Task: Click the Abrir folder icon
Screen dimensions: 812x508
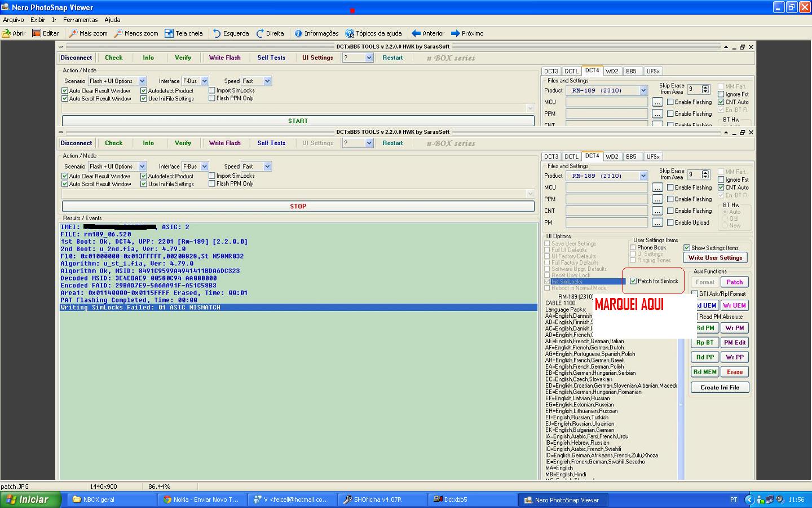Action: coord(7,33)
